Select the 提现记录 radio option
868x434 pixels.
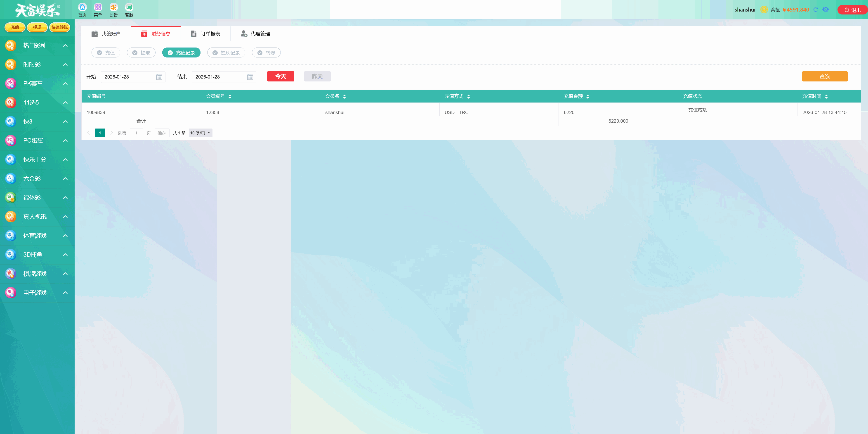point(226,52)
